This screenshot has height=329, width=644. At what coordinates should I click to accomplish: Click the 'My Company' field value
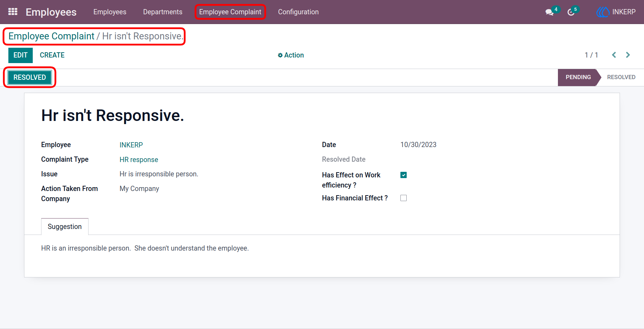tap(139, 189)
